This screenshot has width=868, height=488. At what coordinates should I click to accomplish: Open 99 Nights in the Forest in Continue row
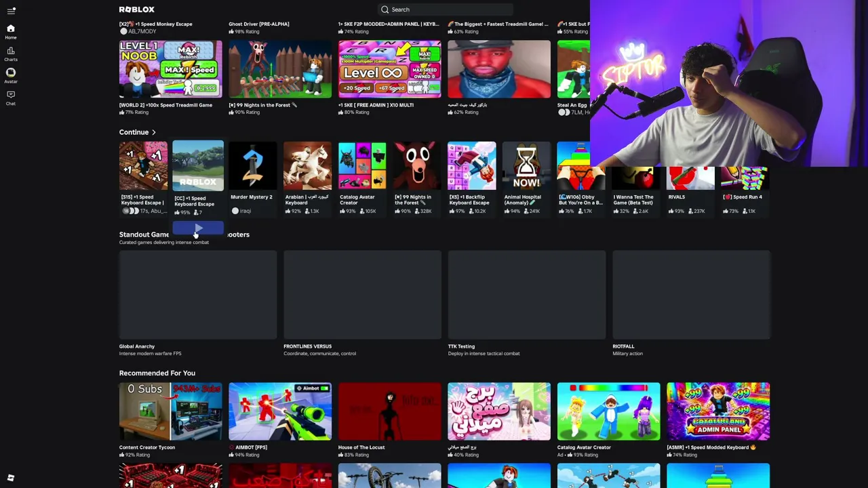pyautogui.click(x=417, y=166)
